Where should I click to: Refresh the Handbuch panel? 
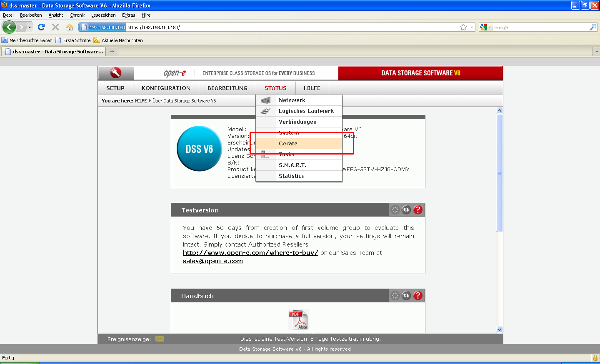coord(406,296)
